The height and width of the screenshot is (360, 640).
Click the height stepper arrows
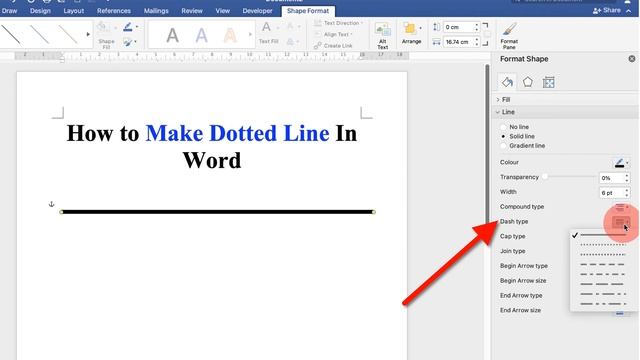coord(476,27)
